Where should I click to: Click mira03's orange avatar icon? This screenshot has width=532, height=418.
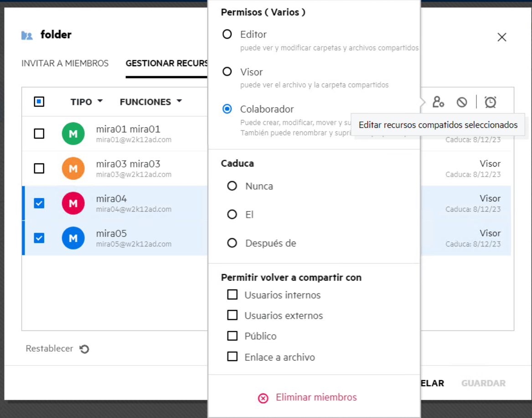click(x=73, y=168)
